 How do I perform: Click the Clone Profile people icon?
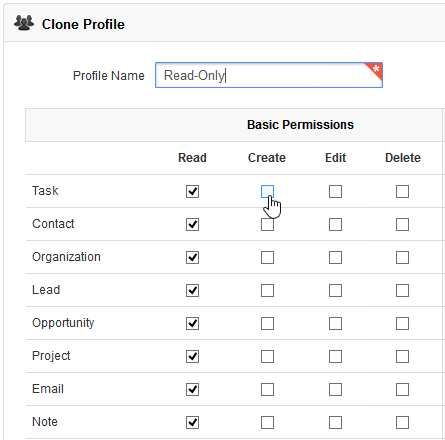point(24,23)
